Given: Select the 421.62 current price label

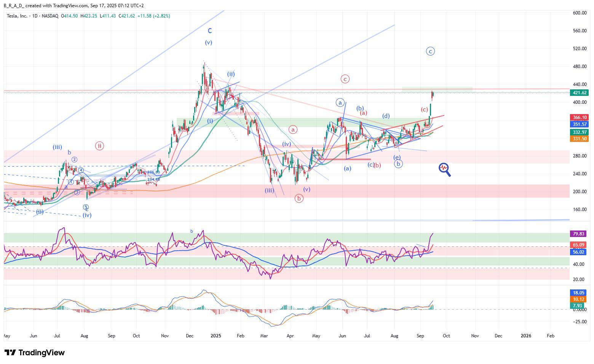Looking at the screenshot, I should 579,93.
